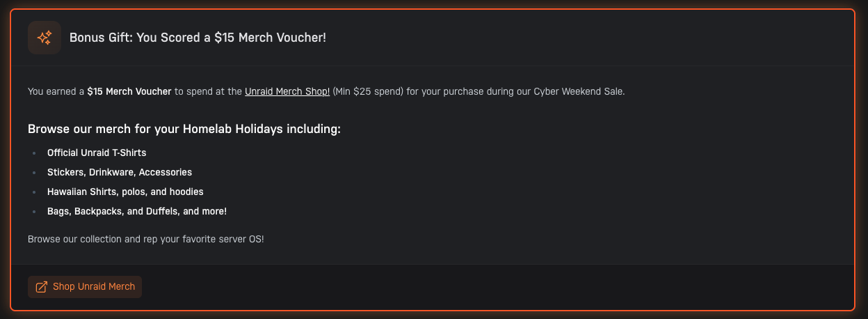This screenshot has height=319, width=868.
Task: Click the Bonus Gift header title
Action: (198, 38)
